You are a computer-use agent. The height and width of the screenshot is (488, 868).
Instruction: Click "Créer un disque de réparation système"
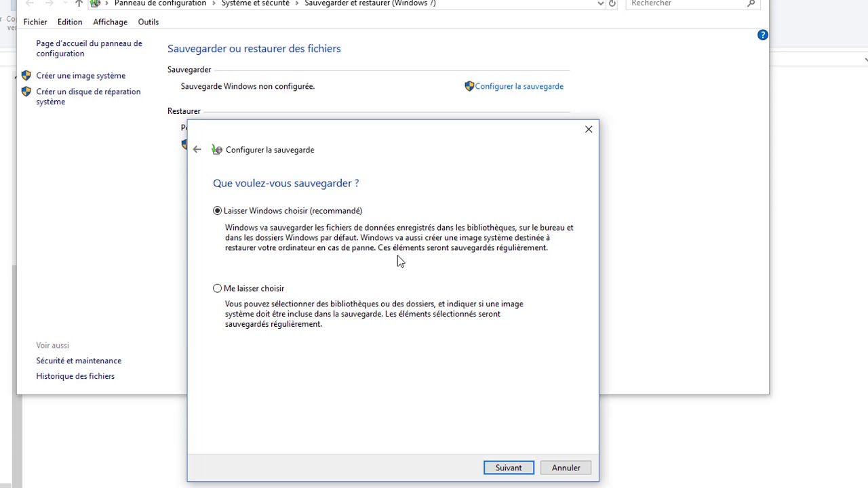[x=88, y=96]
